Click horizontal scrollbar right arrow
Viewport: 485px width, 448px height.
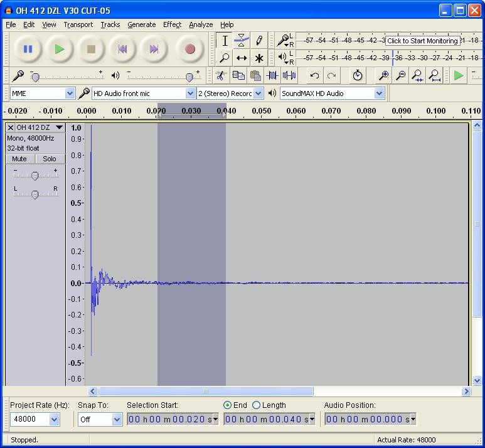click(x=466, y=392)
